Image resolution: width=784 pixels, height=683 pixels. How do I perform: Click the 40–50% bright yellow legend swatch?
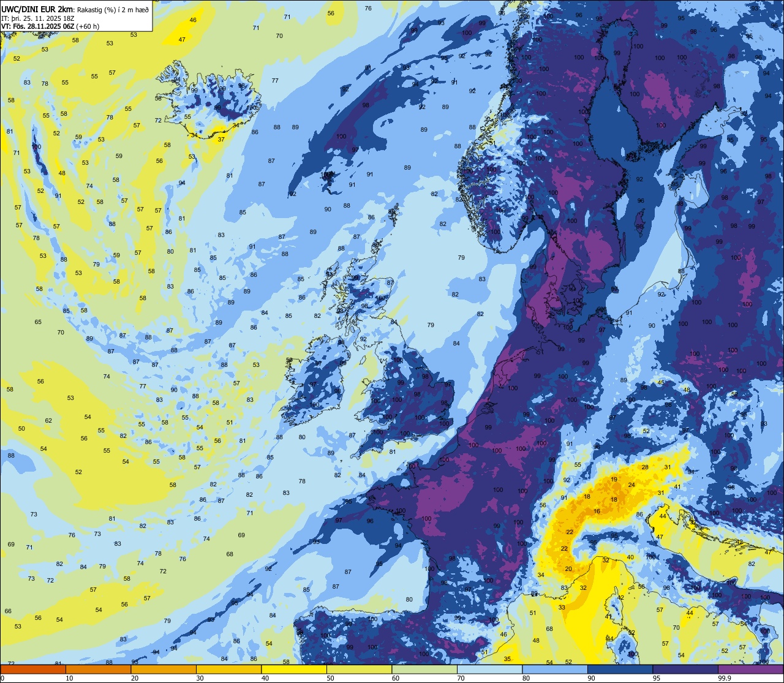point(294,669)
